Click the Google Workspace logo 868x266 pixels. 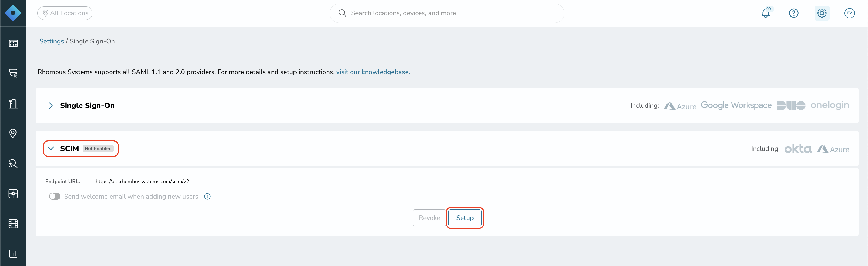pos(736,105)
